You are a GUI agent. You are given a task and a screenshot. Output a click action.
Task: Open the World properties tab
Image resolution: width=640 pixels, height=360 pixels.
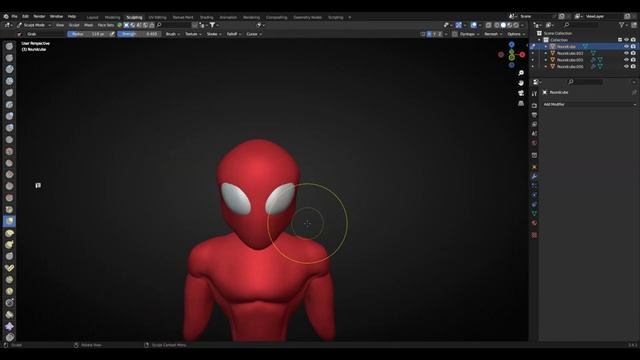534,143
